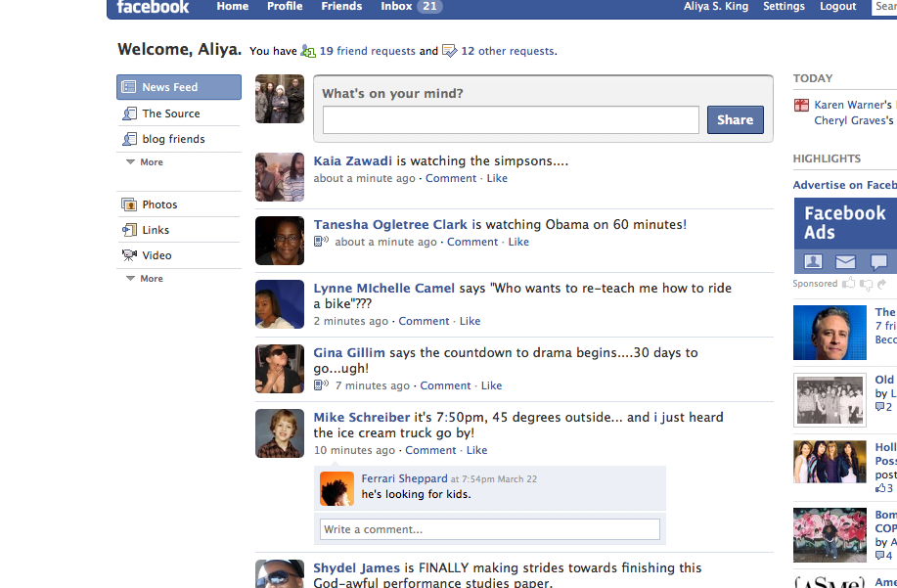This screenshot has height=588, width=897.
Task: Go to the Profile tab
Action: tap(285, 7)
